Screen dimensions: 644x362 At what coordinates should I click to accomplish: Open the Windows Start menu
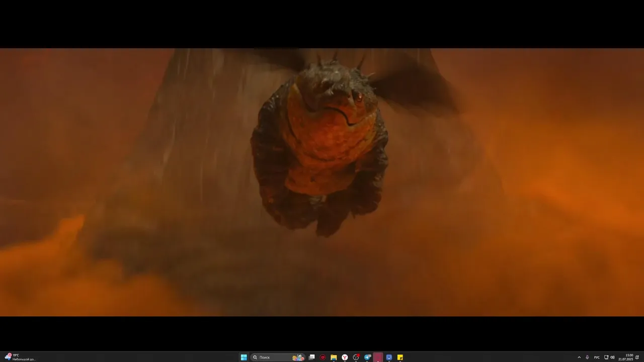[244, 357]
